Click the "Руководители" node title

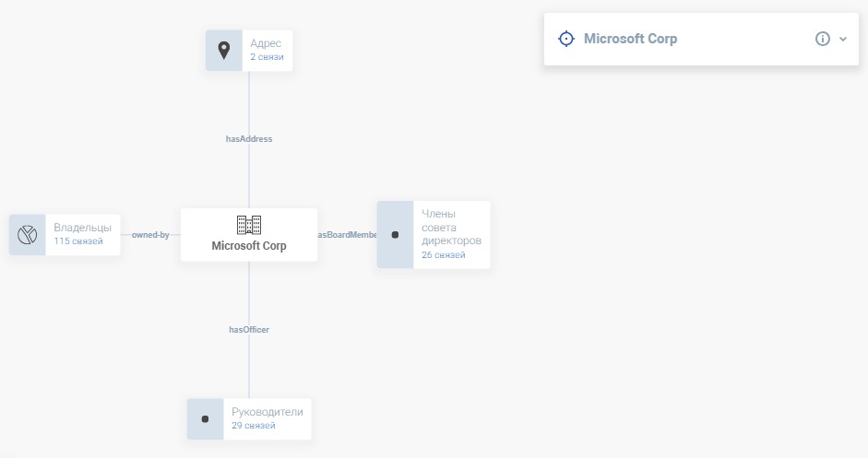pyautogui.click(x=267, y=412)
